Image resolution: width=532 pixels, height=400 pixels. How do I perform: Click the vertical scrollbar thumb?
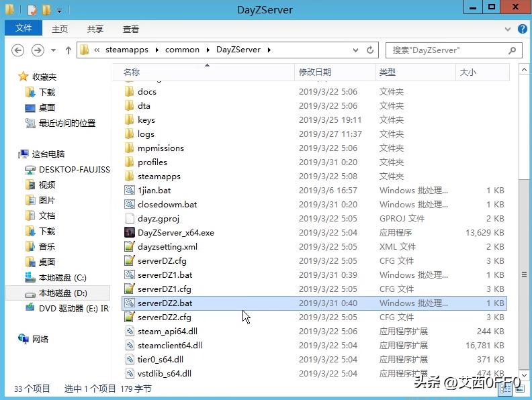[x=524, y=274]
